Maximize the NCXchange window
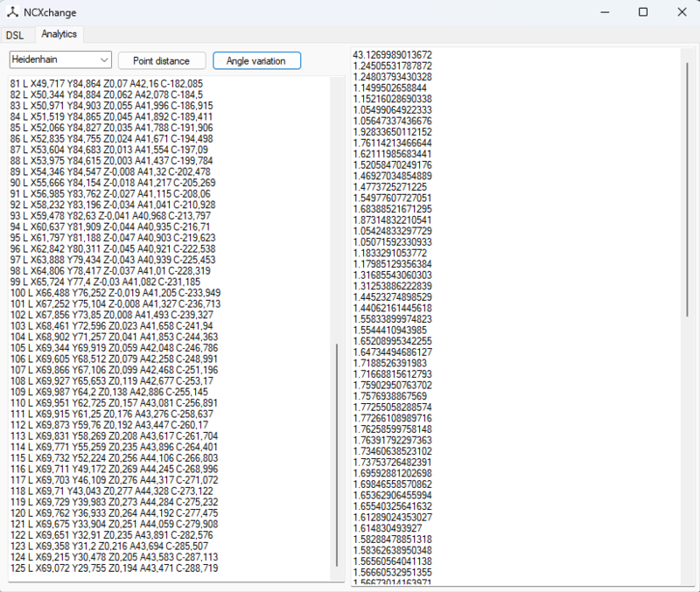 pyautogui.click(x=642, y=12)
